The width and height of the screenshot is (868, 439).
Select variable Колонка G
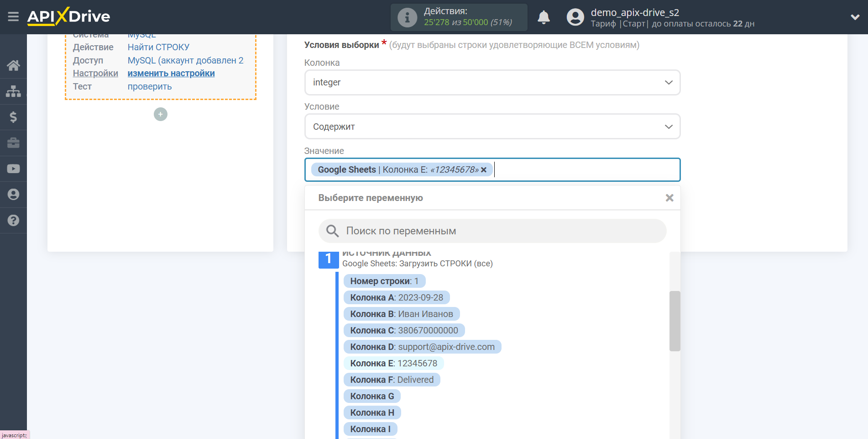click(x=372, y=397)
